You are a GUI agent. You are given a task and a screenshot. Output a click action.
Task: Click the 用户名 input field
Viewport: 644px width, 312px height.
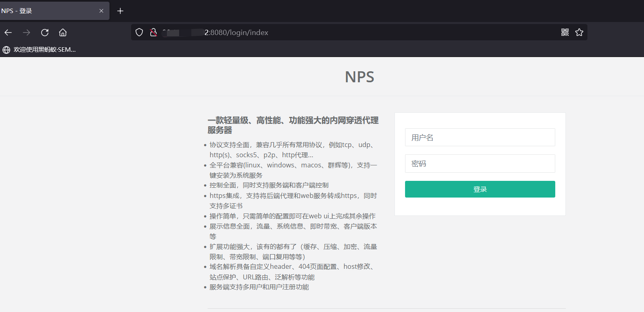[480, 137]
